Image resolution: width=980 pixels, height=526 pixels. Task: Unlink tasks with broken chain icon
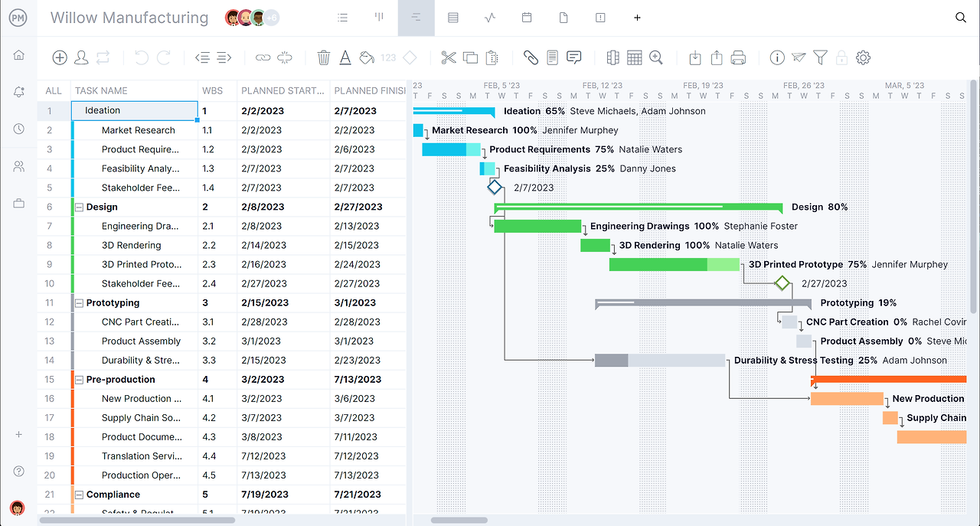point(285,57)
